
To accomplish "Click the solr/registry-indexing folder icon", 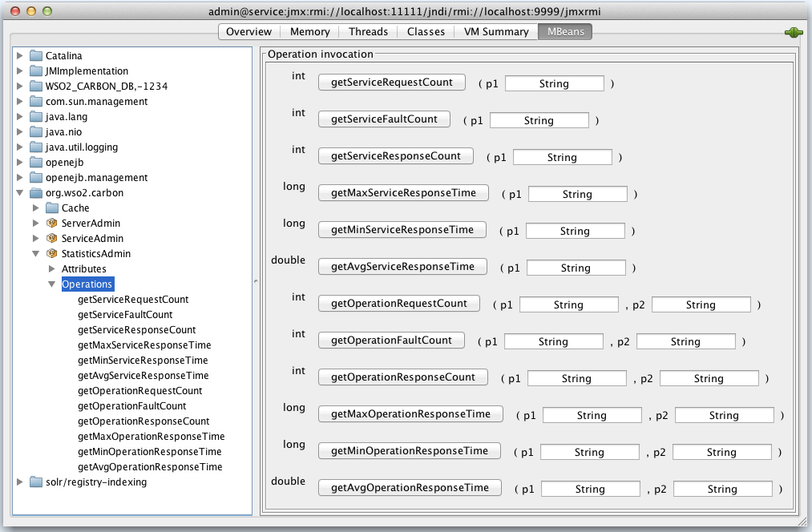I will click(36, 482).
